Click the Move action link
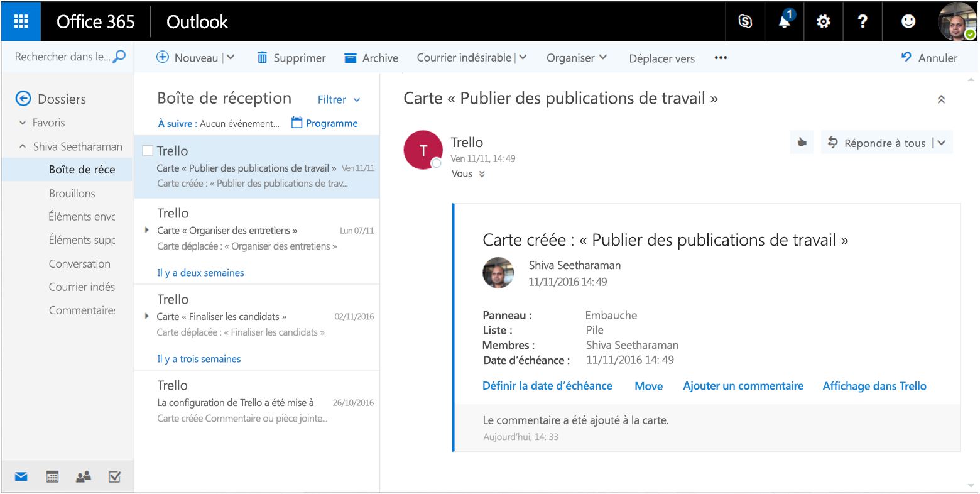This screenshot has height=494, width=980. pyautogui.click(x=649, y=386)
